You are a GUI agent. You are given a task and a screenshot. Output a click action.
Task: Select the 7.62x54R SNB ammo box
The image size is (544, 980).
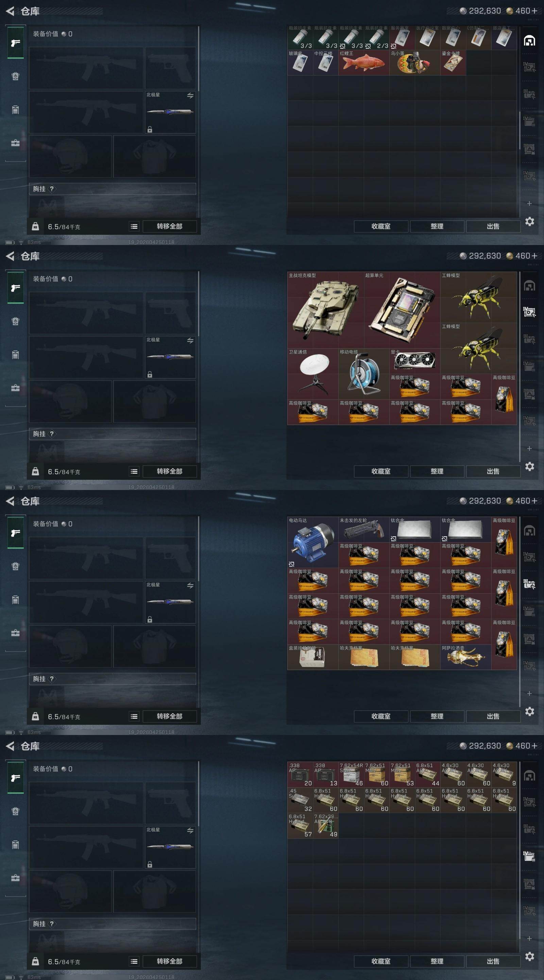point(351,774)
